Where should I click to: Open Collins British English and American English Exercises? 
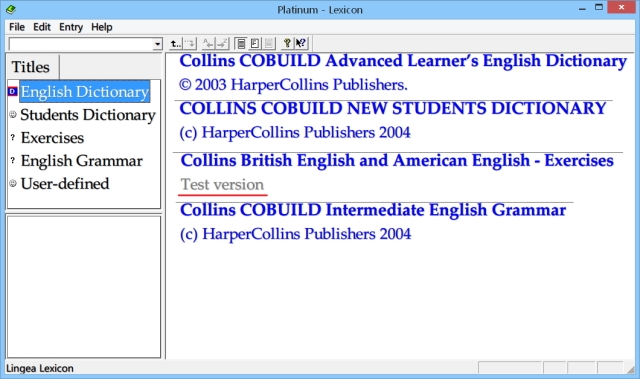397,161
